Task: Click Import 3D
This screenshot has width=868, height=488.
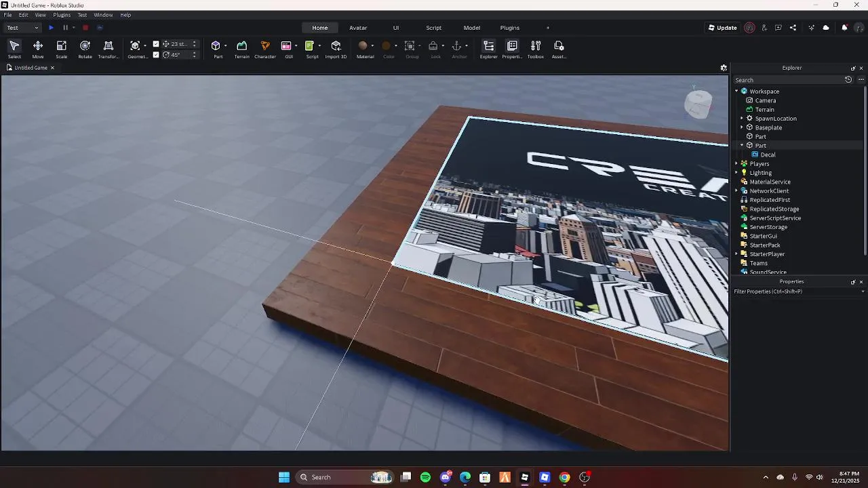Action: (x=336, y=49)
